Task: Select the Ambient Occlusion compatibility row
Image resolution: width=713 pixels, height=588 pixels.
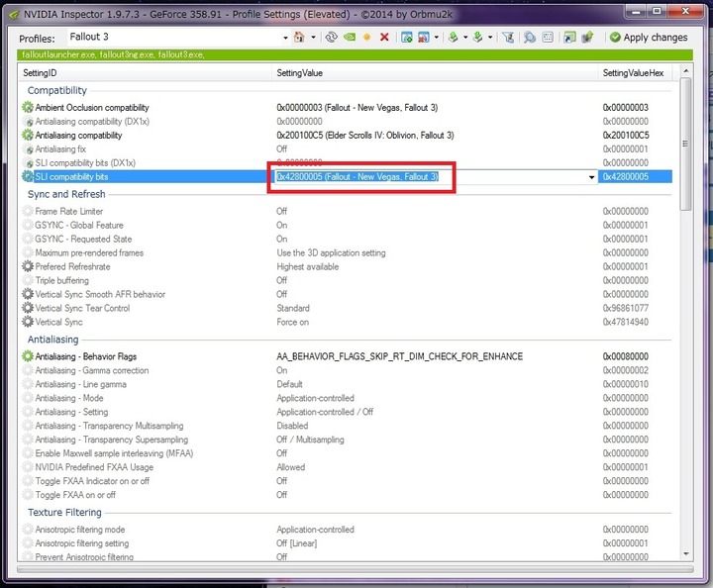Action: [x=346, y=108]
